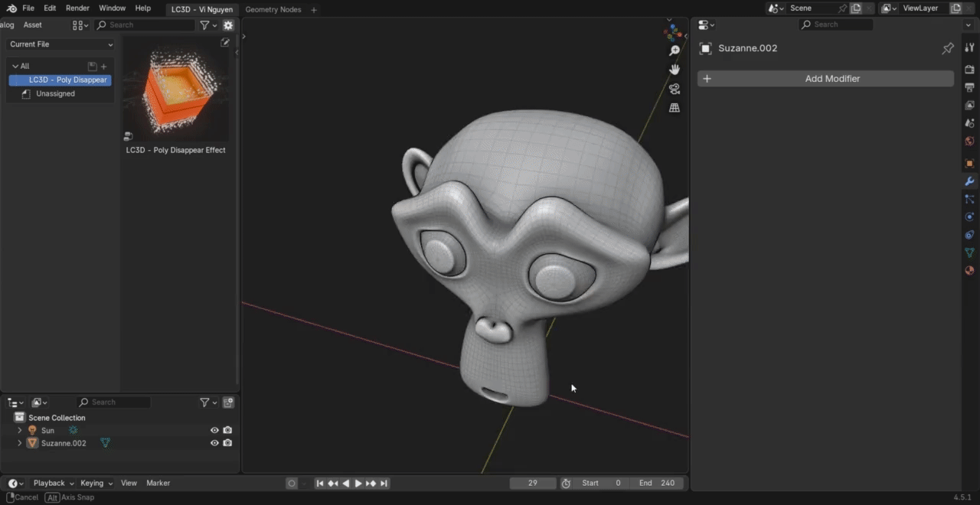
Task: Disable Sun in renders camera icon
Action: click(227, 431)
